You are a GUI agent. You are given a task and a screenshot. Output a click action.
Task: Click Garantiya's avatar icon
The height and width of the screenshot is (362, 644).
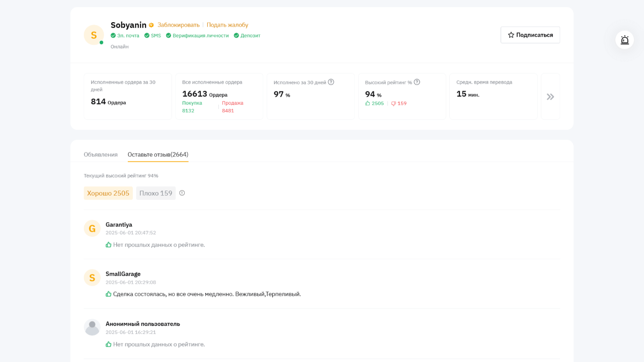coord(92,229)
